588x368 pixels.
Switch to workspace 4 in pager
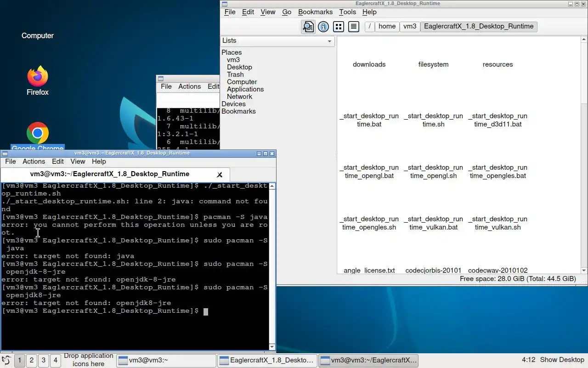(56, 360)
